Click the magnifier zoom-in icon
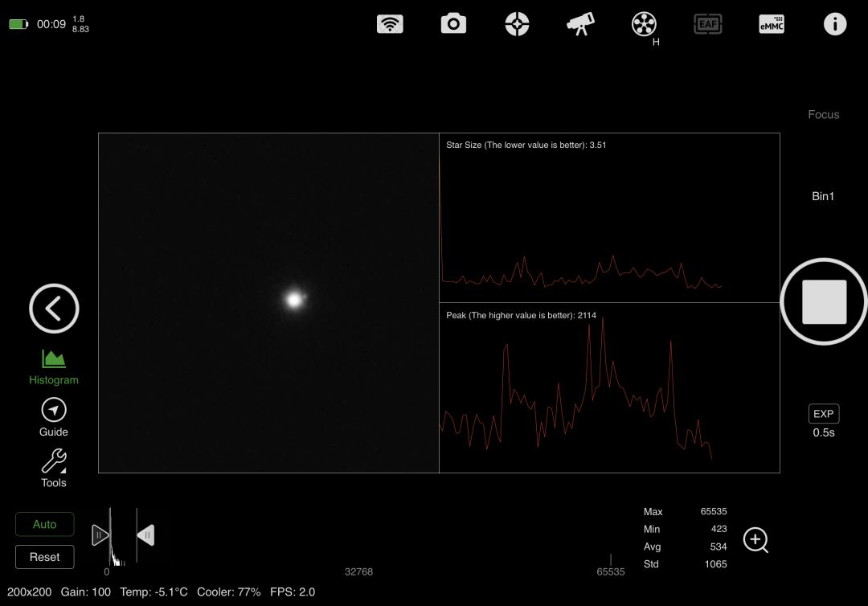 point(755,540)
